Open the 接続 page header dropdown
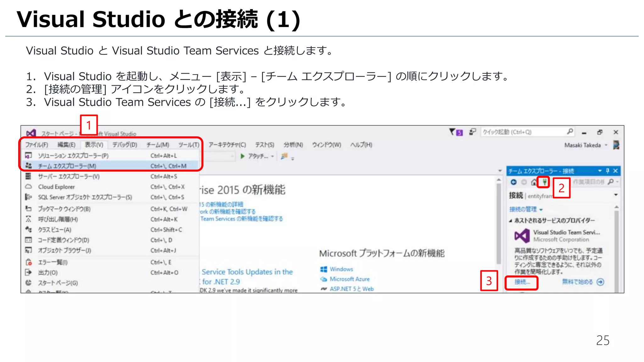Screen dimensions: 644x362 (x=616, y=195)
